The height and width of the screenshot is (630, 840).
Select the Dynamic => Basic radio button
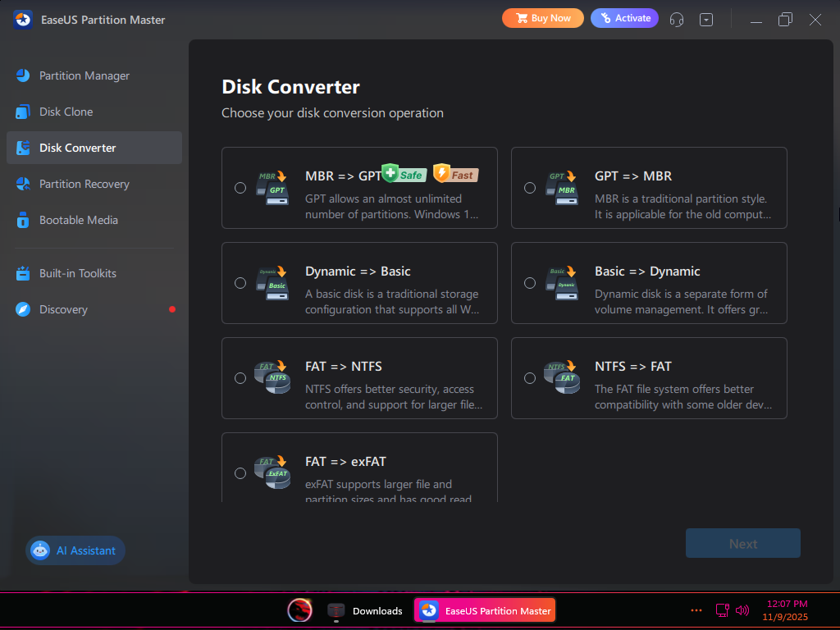coord(240,283)
